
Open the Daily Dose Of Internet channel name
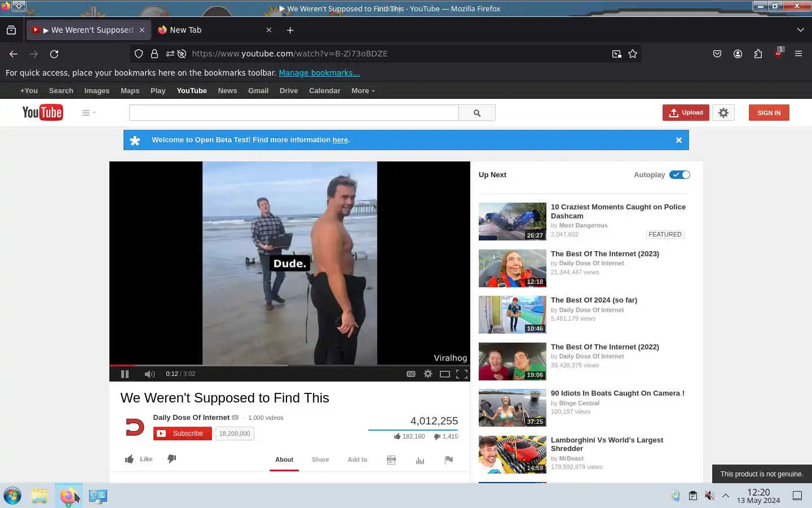[191, 418]
